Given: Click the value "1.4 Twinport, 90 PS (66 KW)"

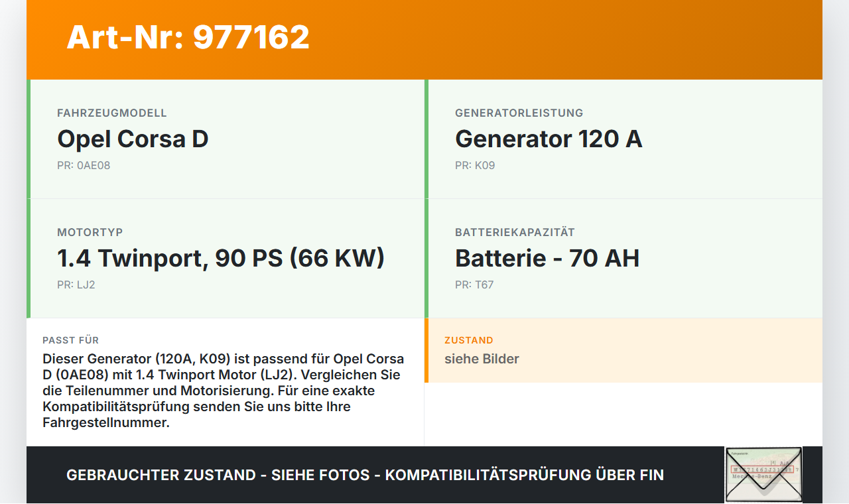Looking at the screenshot, I should [x=221, y=258].
